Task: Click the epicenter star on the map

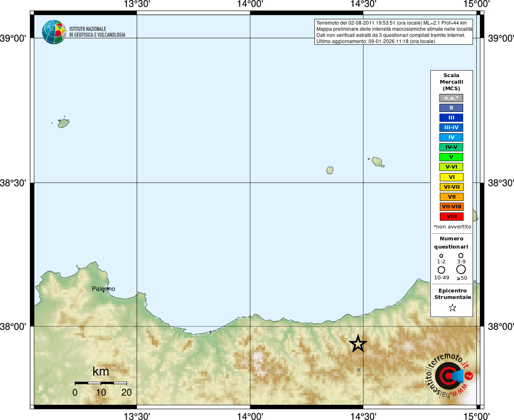Action: 358,344
